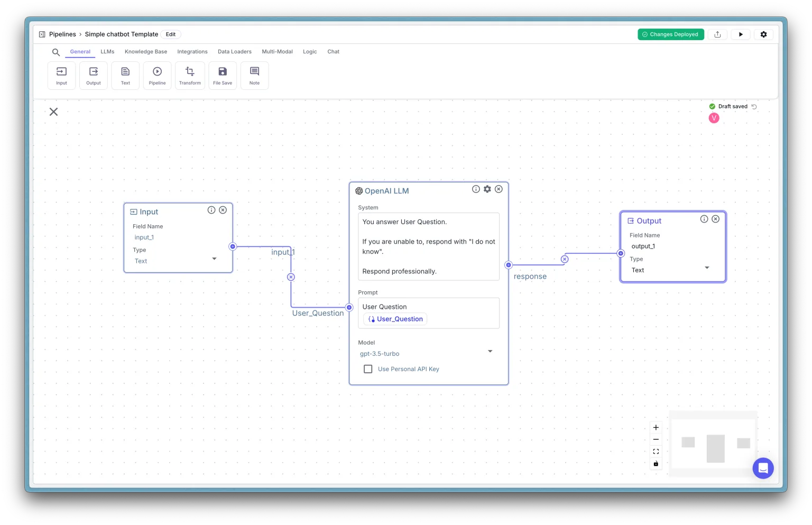812x525 pixels.
Task: Click the OpenAI logo in LLM node
Action: click(359, 191)
